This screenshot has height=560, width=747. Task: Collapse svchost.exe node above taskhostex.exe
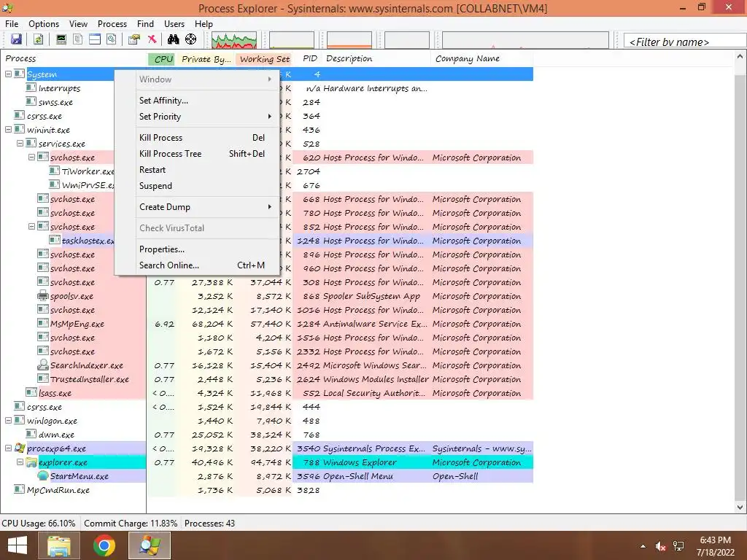(x=31, y=227)
